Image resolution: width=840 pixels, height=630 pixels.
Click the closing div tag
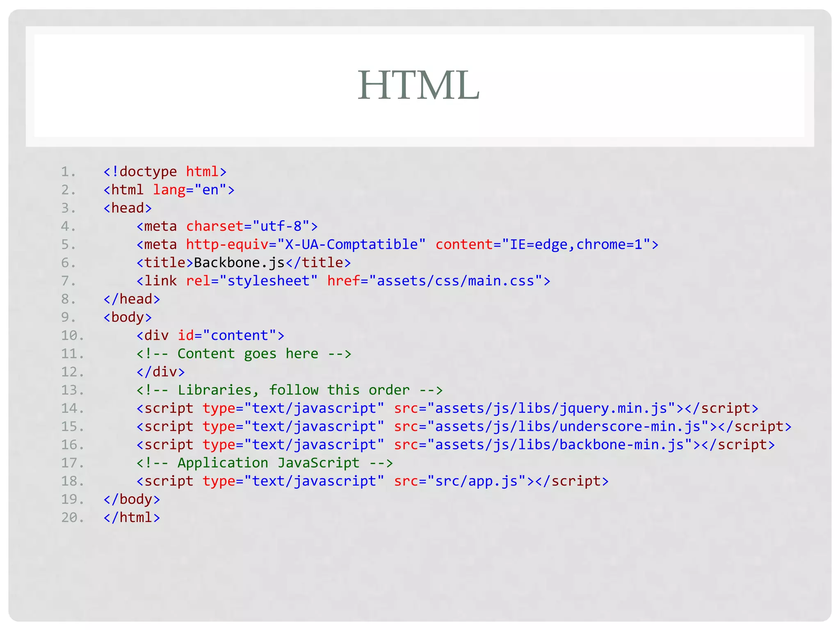point(161,372)
